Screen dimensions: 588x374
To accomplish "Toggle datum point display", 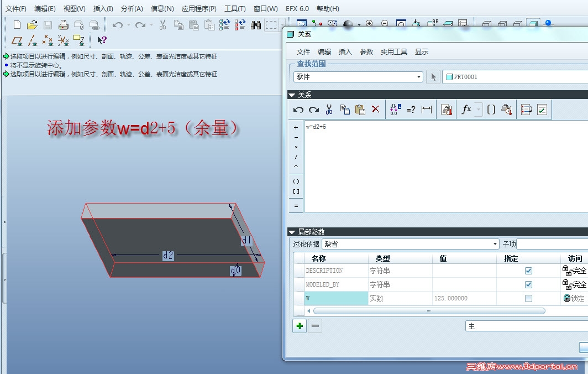I will (x=48, y=40).
